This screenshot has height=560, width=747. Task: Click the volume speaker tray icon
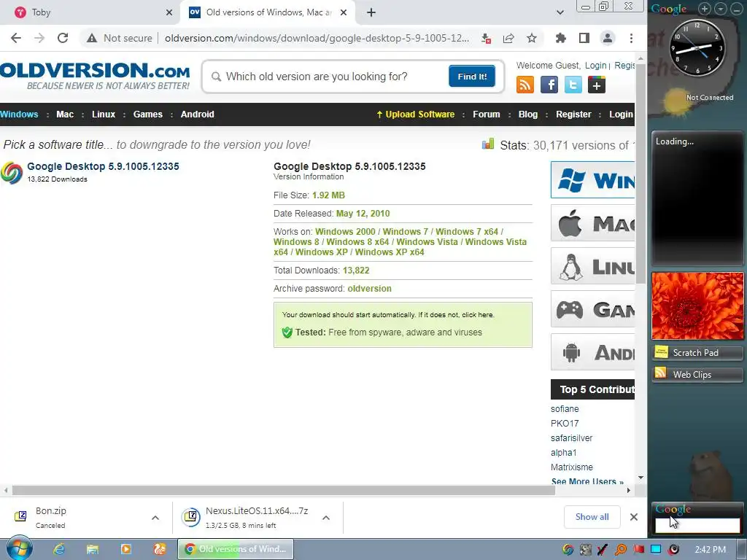tap(673, 550)
